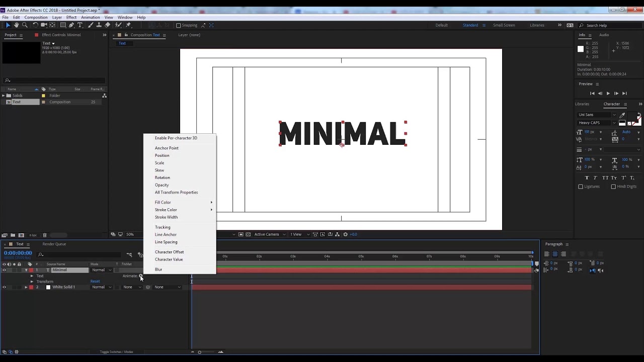Select the Eraser tool

pos(107,25)
